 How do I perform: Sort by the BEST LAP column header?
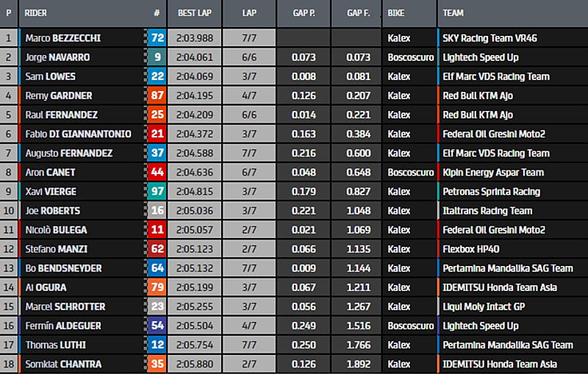click(x=196, y=13)
